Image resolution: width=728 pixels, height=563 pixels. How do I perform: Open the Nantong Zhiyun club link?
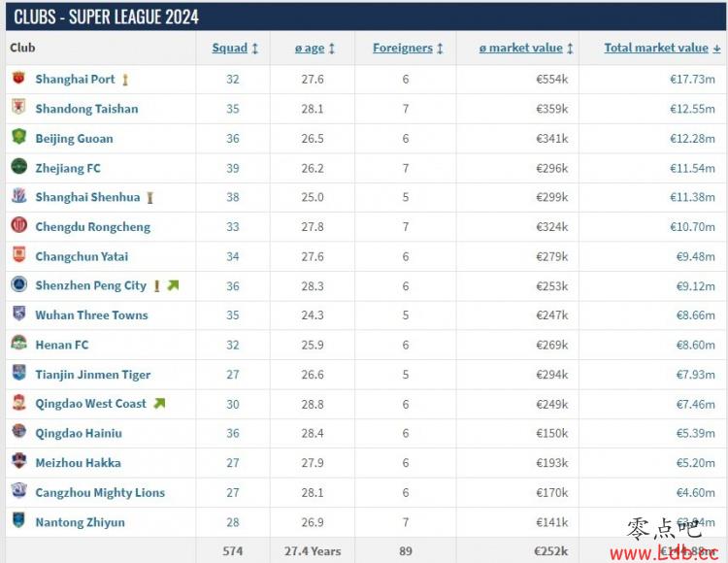(x=80, y=522)
